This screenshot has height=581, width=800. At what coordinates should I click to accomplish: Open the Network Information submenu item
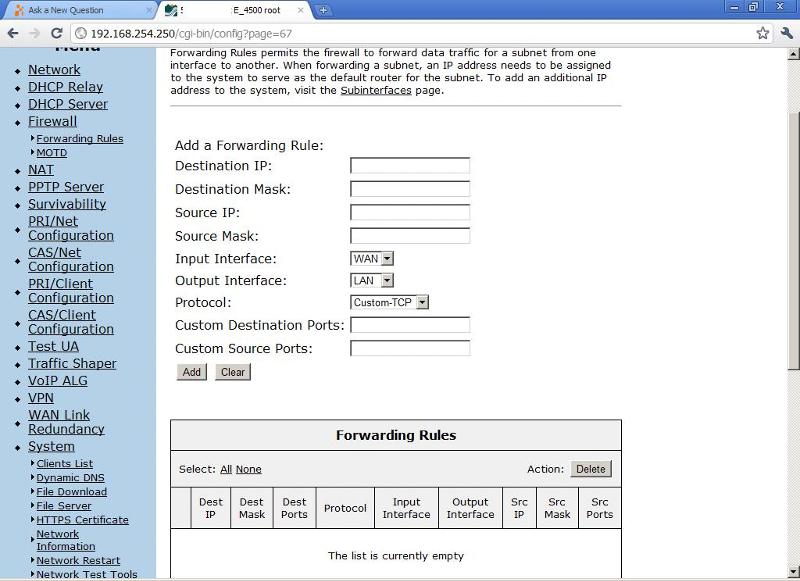[66, 540]
